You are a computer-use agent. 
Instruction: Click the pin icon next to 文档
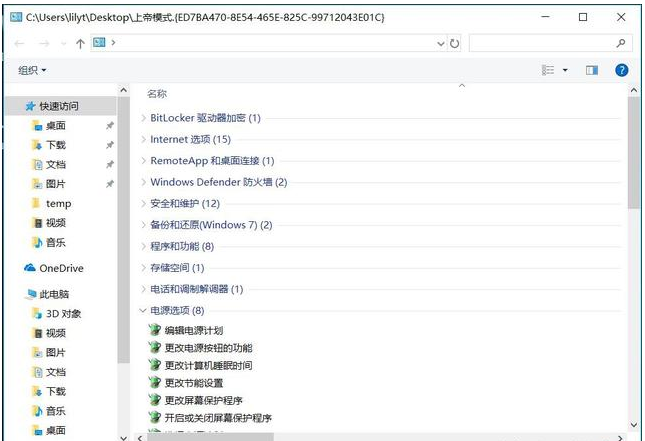[x=110, y=165]
